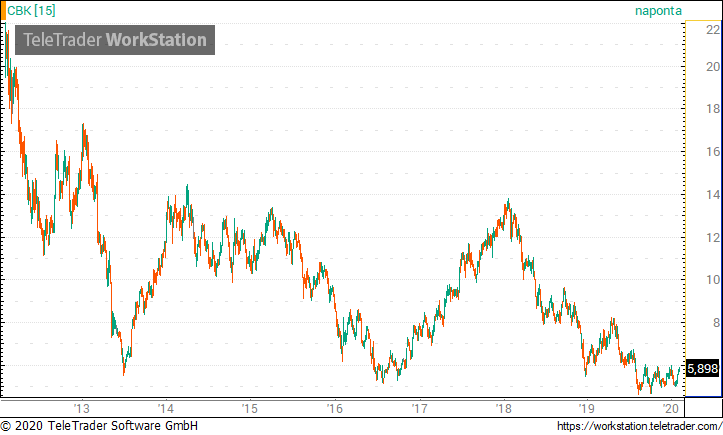
Task: Click the '15 year label on time axis
Action: click(250, 409)
